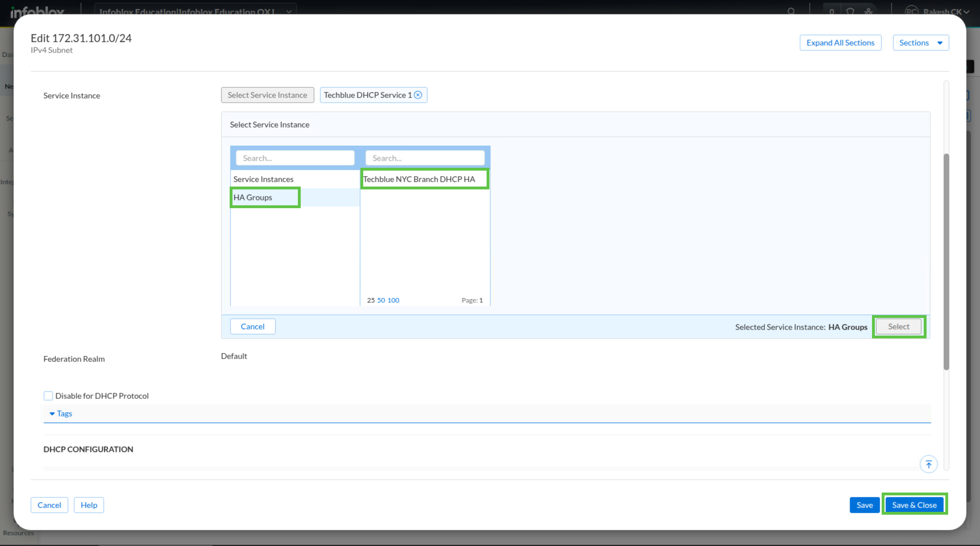Click the scroll-to-top arrow icon
The image size is (980, 546).
[x=928, y=464]
